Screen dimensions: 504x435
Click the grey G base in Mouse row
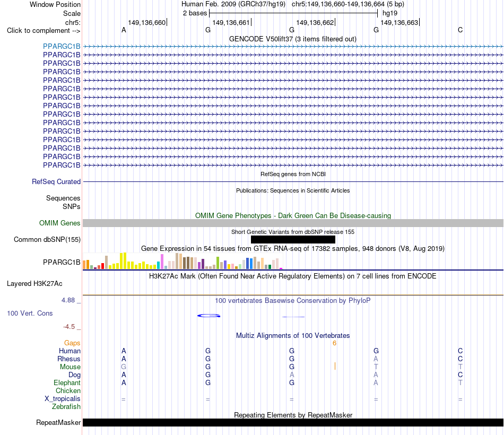124,367
